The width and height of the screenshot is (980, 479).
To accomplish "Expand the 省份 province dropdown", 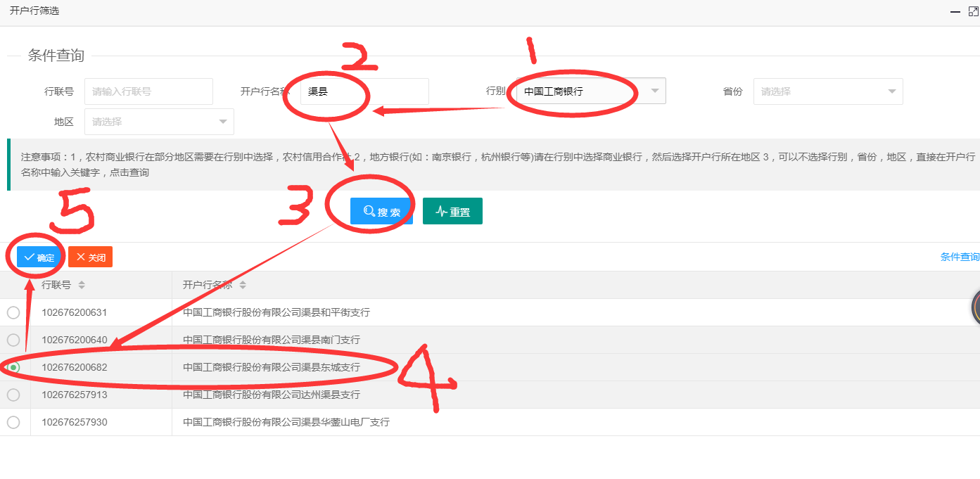I will click(827, 91).
